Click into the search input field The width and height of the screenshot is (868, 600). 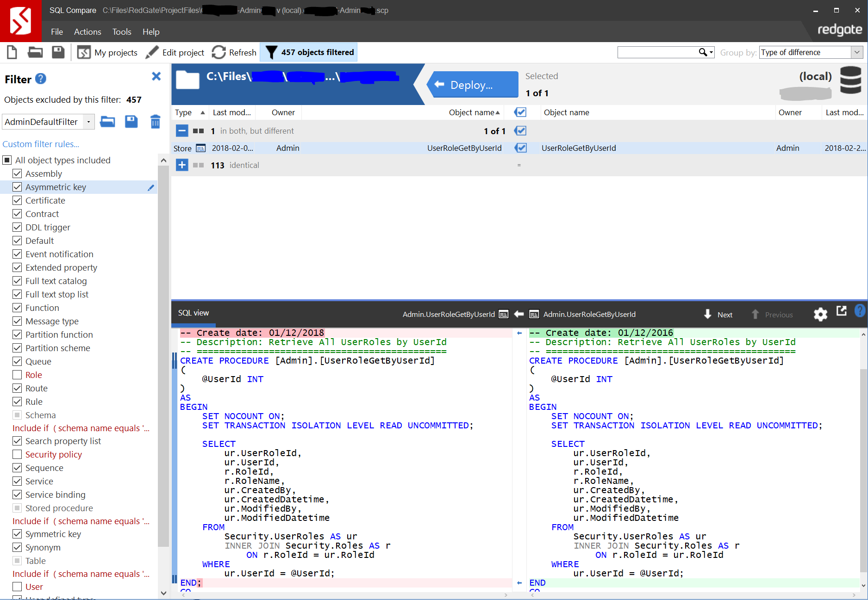tap(657, 52)
